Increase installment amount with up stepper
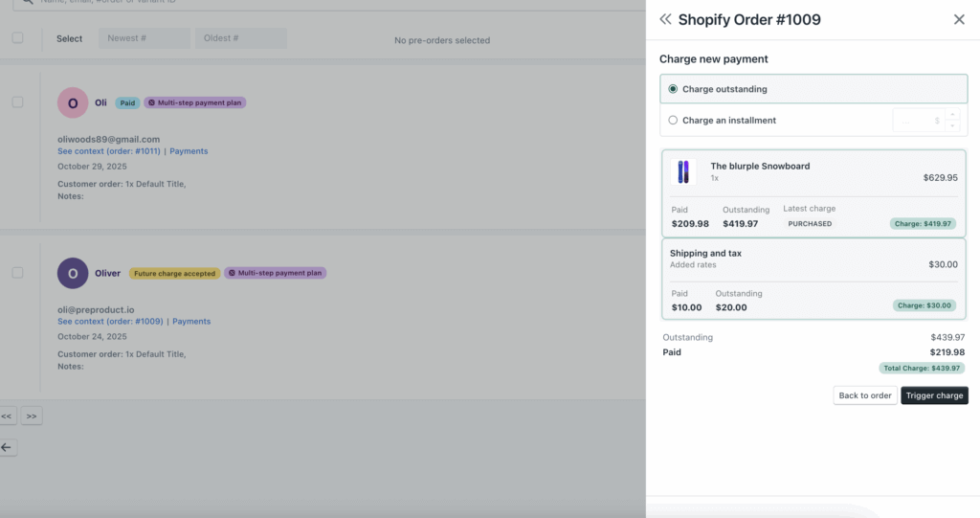 click(x=952, y=115)
